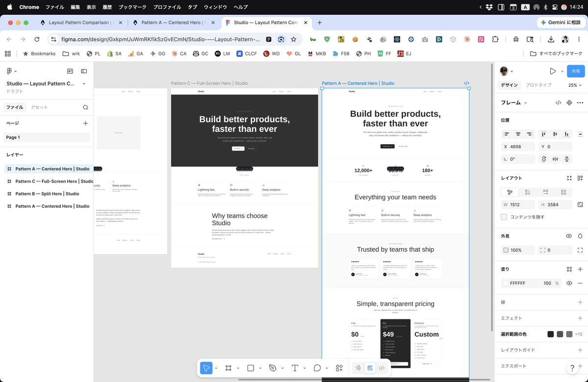588x382 pixels.
Task: Start presentation with play button
Action: pos(552,71)
